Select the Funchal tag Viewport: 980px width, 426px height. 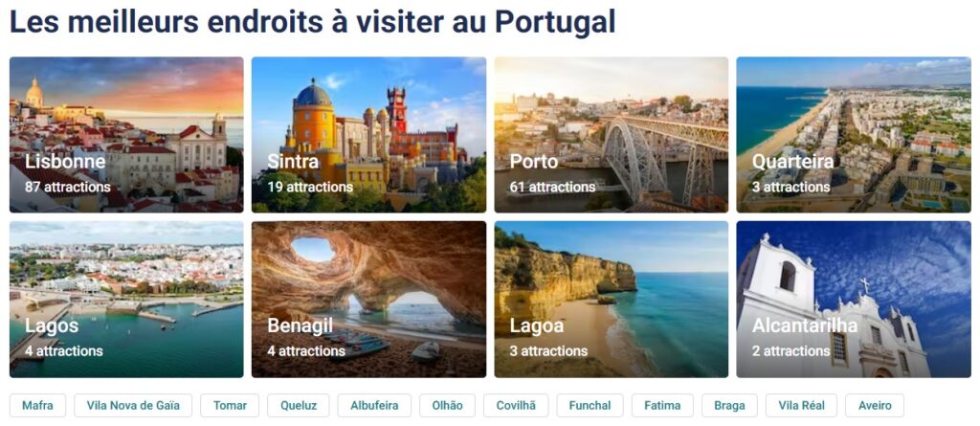pyautogui.click(x=590, y=405)
